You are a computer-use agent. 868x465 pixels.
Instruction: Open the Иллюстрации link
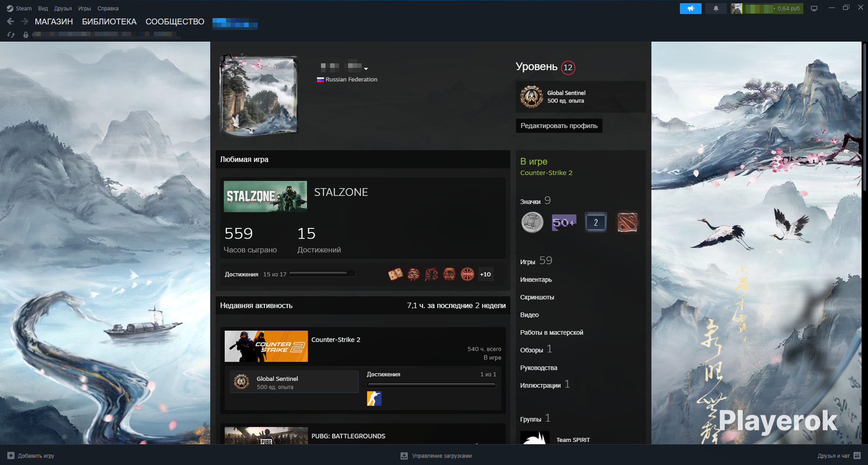click(x=540, y=385)
